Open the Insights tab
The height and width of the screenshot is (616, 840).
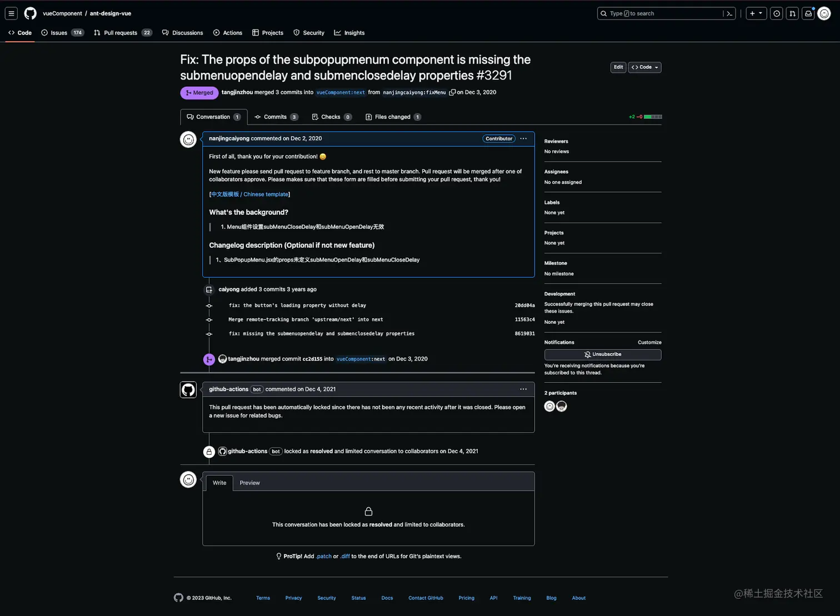(349, 33)
